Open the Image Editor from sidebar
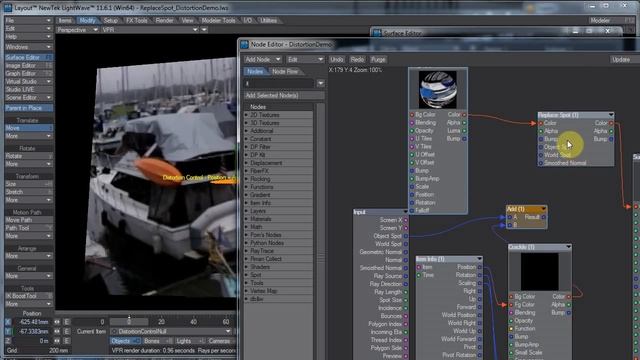The width and height of the screenshot is (640, 360). (28, 66)
